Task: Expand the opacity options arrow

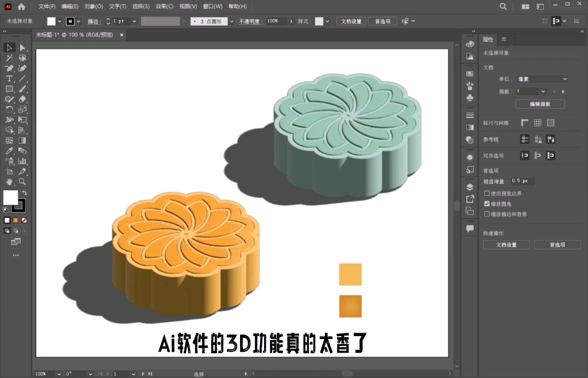Action: 291,21
